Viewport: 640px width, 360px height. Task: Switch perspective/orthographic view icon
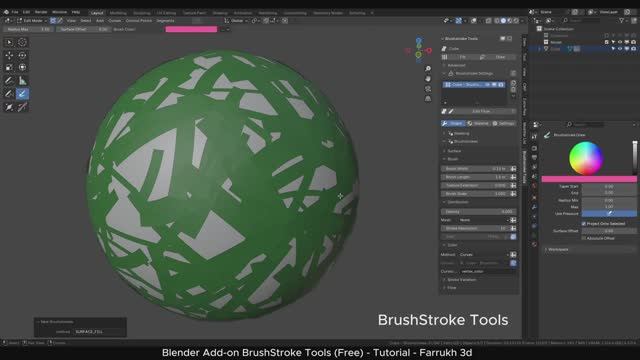428,98
